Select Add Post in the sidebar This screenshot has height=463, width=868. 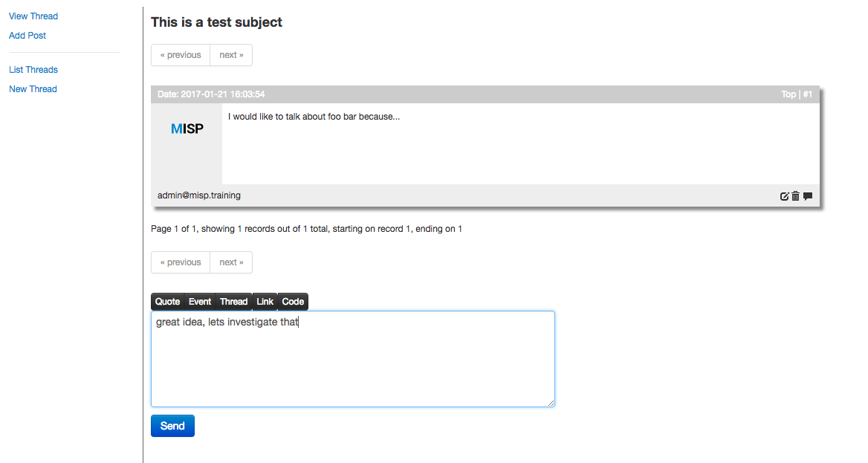point(27,36)
